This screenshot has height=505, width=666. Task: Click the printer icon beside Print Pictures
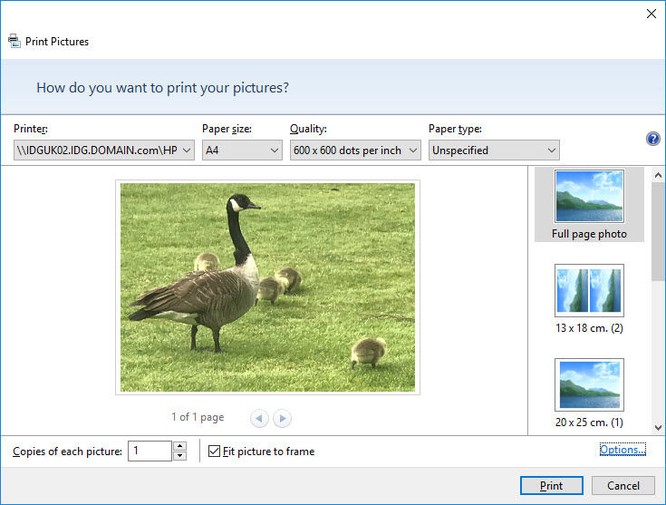click(14, 41)
